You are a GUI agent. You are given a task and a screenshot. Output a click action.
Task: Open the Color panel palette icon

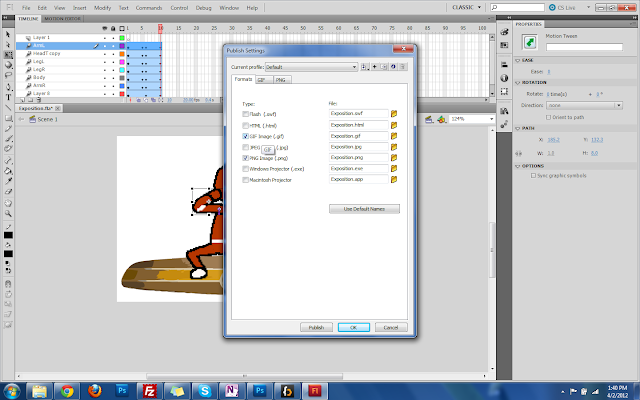(x=504, y=32)
